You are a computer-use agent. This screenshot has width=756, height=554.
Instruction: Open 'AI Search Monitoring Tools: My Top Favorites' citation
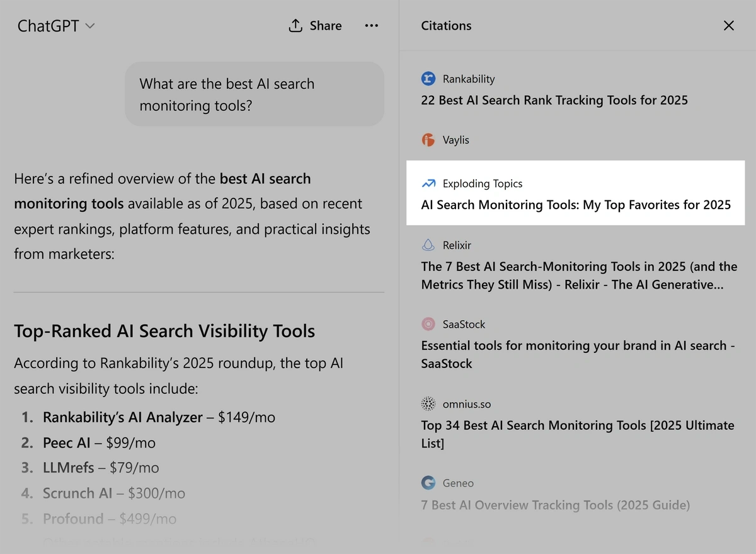(x=576, y=205)
